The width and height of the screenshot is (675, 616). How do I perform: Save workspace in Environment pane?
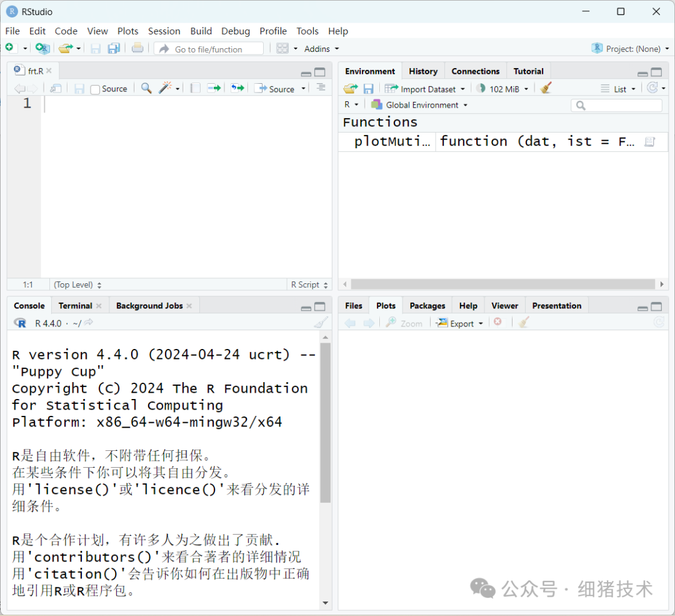[369, 89]
